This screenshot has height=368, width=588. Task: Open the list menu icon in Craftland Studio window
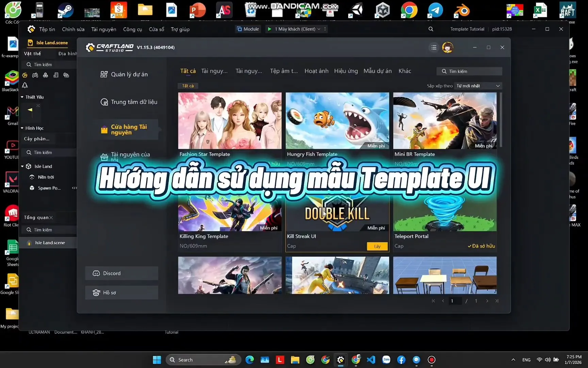point(434,47)
